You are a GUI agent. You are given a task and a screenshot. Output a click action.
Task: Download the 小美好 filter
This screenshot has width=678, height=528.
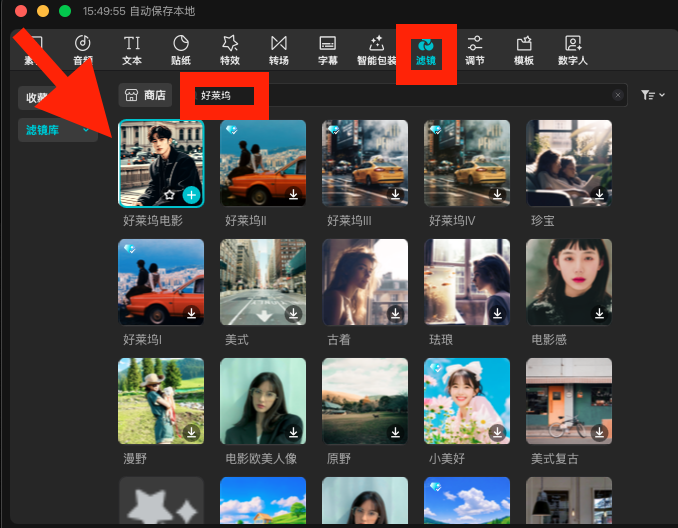pyautogui.click(x=498, y=432)
